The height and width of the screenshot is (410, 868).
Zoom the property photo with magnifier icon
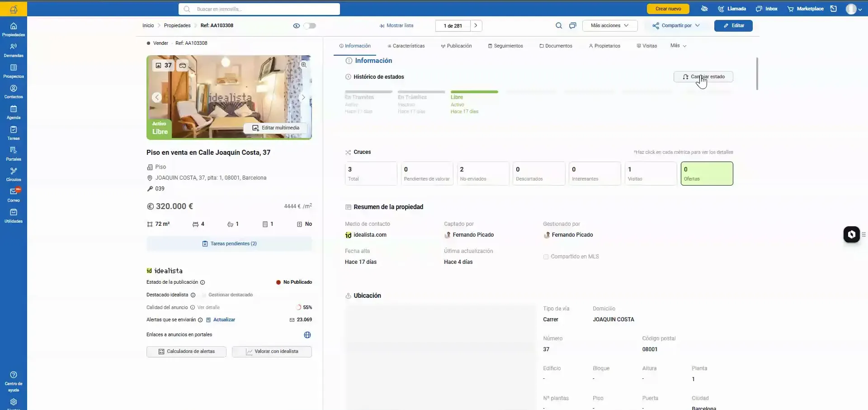point(304,65)
